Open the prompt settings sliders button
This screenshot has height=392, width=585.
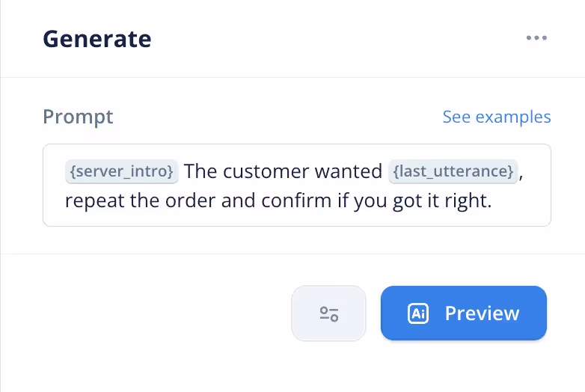pyautogui.click(x=328, y=313)
